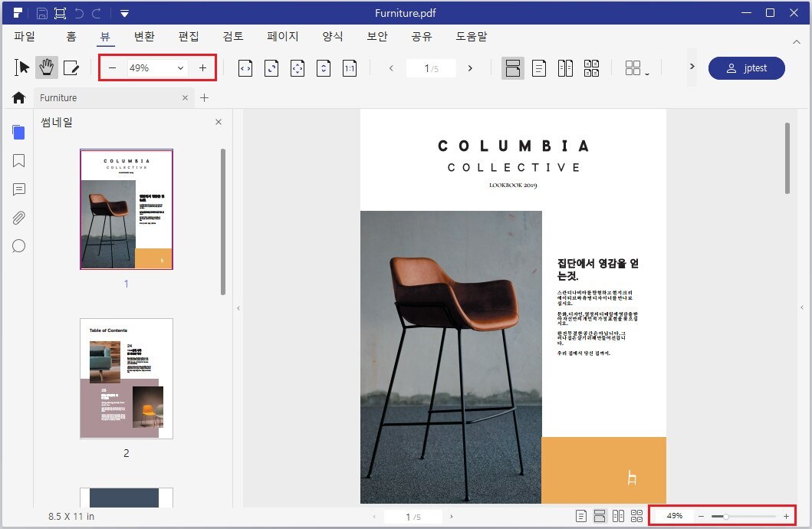Go to the 검토 tab

click(233, 36)
